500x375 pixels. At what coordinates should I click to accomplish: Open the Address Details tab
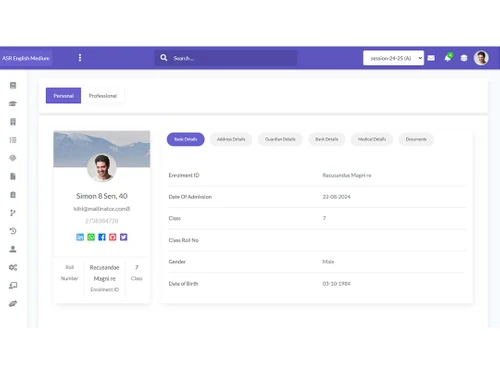pos(231,139)
